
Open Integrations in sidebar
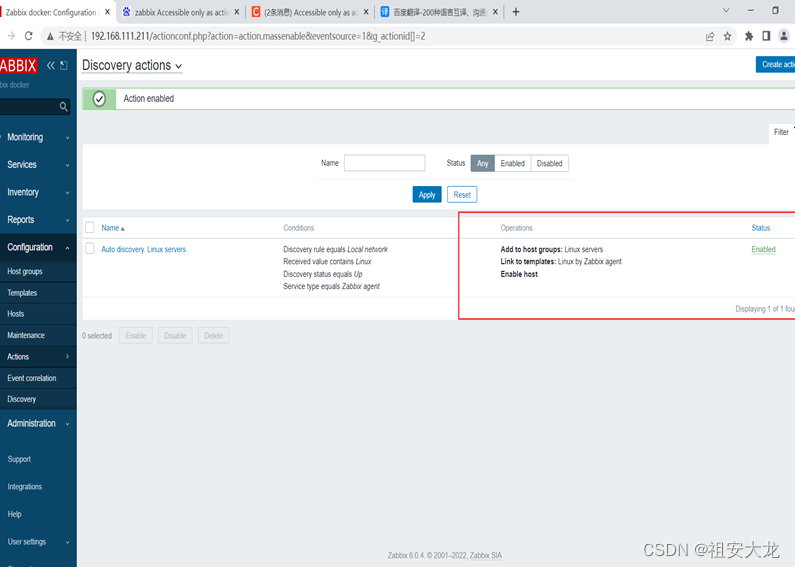25,487
